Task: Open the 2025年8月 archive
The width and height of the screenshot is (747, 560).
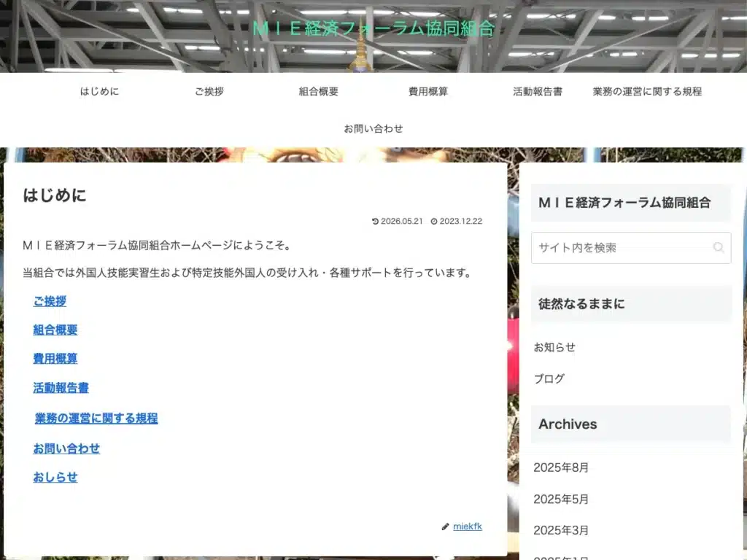Action: (x=561, y=467)
